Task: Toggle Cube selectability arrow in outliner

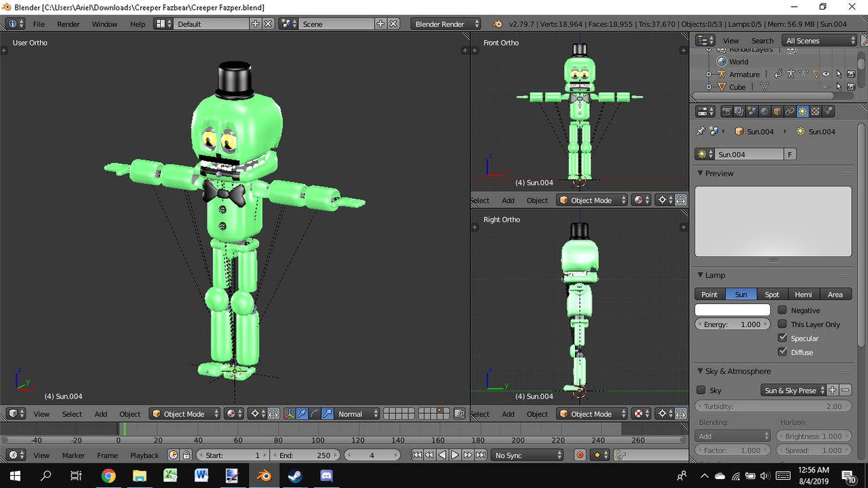Action: point(839,87)
